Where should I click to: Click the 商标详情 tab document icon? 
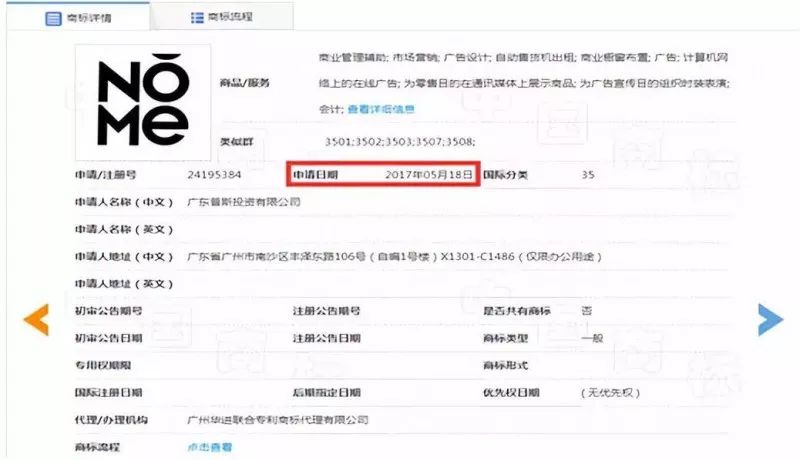click(53, 18)
